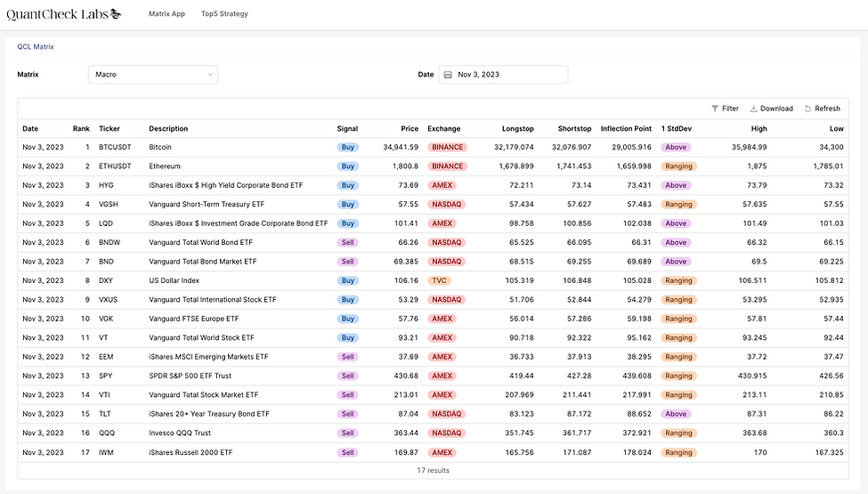Image resolution: width=868 pixels, height=494 pixels.
Task: Click the Sell badge in EEM row
Action: [347, 357]
